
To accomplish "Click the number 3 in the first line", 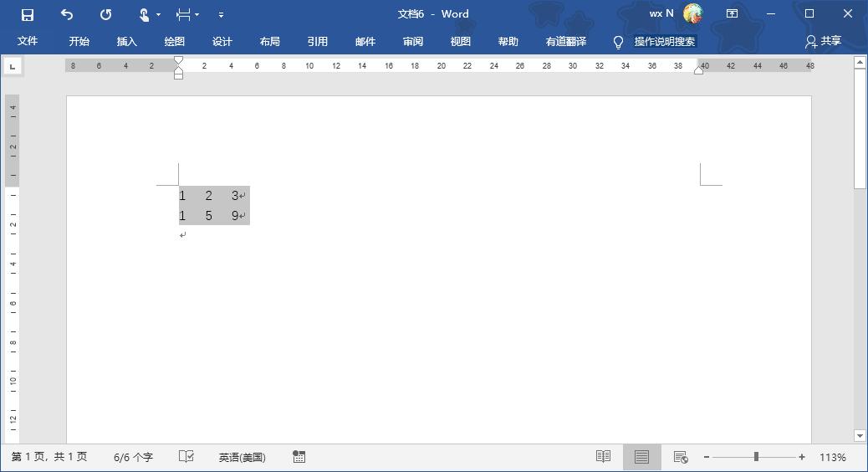I will (235, 196).
